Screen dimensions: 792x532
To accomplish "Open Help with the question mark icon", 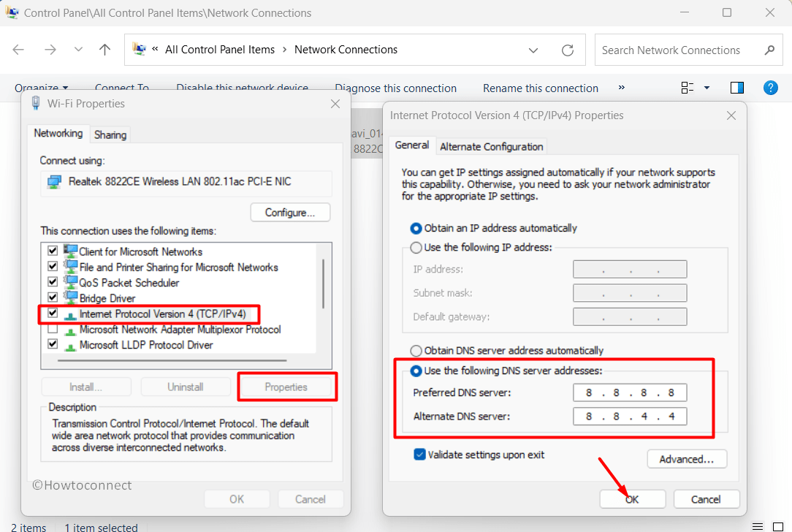I will (770, 88).
